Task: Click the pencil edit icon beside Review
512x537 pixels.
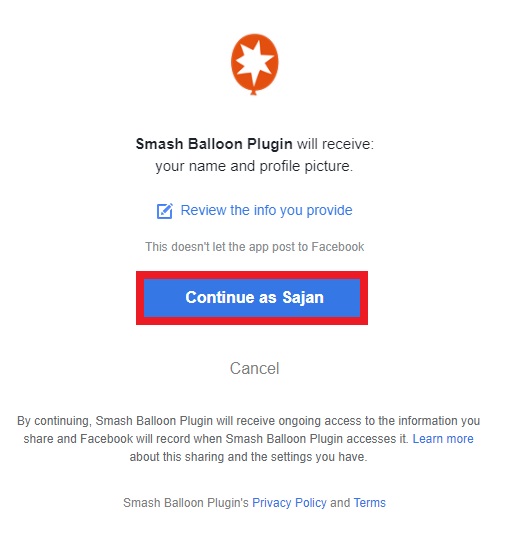Action: point(165,211)
